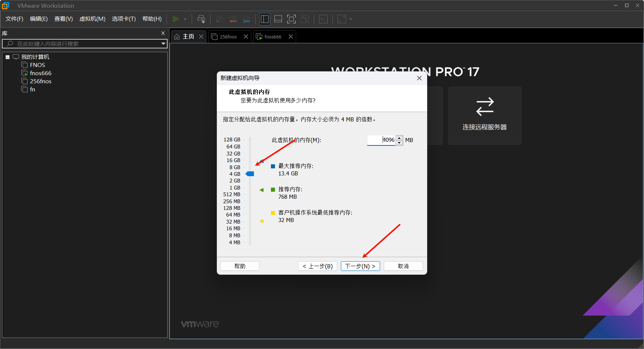
Task: Click the VMware Workstation title bar logo
Action: point(6,6)
